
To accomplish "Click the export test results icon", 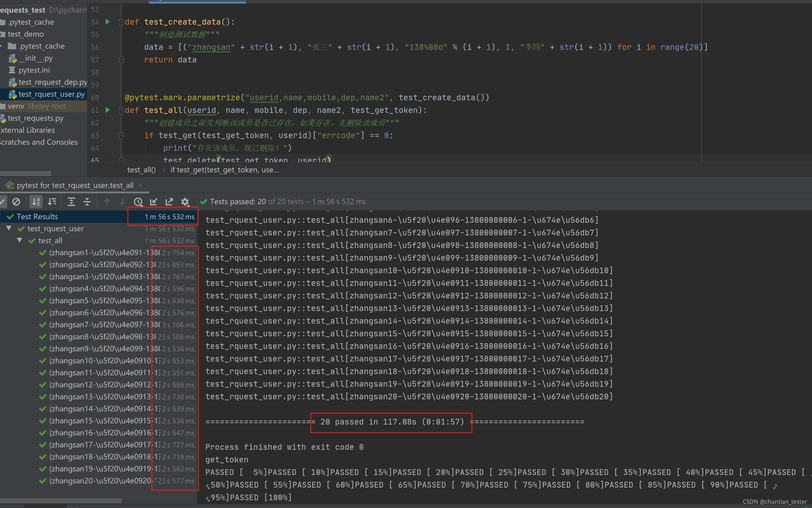I will click(x=169, y=201).
